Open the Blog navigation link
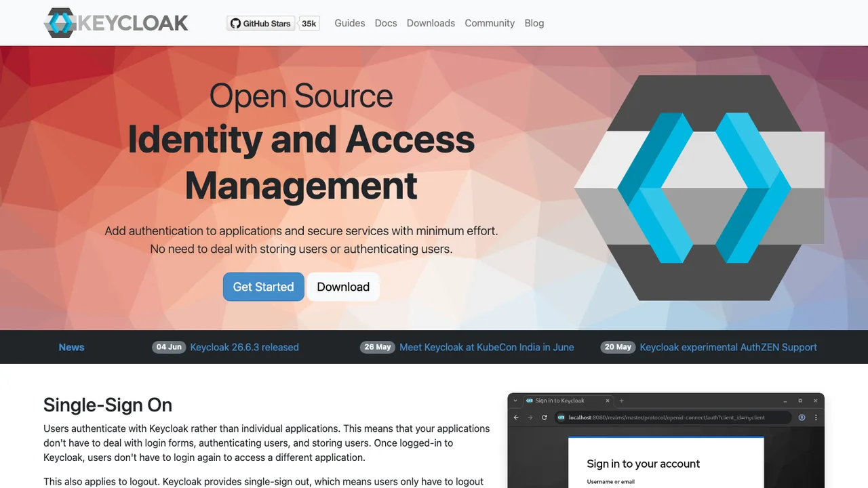This screenshot has width=868, height=488. 534,23
